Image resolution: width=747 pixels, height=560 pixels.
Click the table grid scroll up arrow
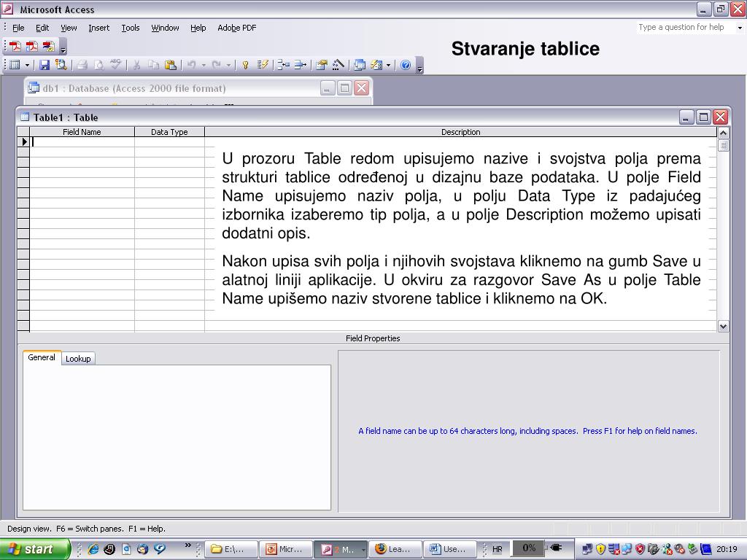pyautogui.click(x=723, y=133)
